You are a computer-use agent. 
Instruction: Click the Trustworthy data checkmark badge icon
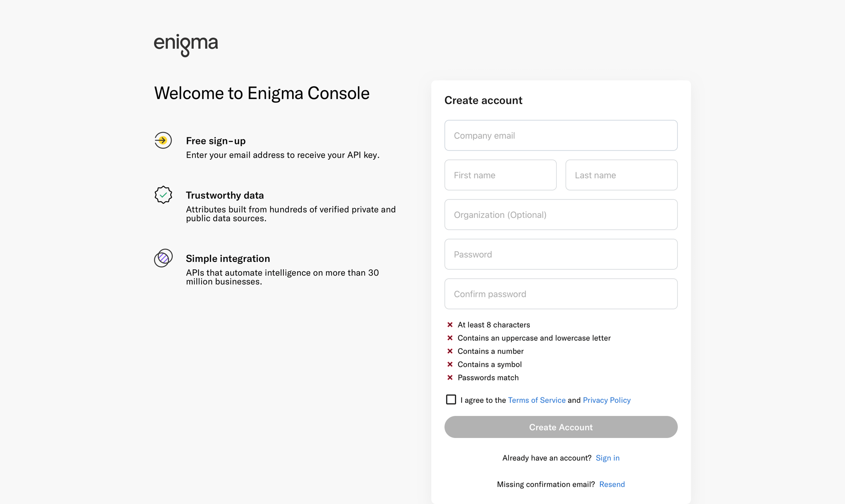pos(163,195)
